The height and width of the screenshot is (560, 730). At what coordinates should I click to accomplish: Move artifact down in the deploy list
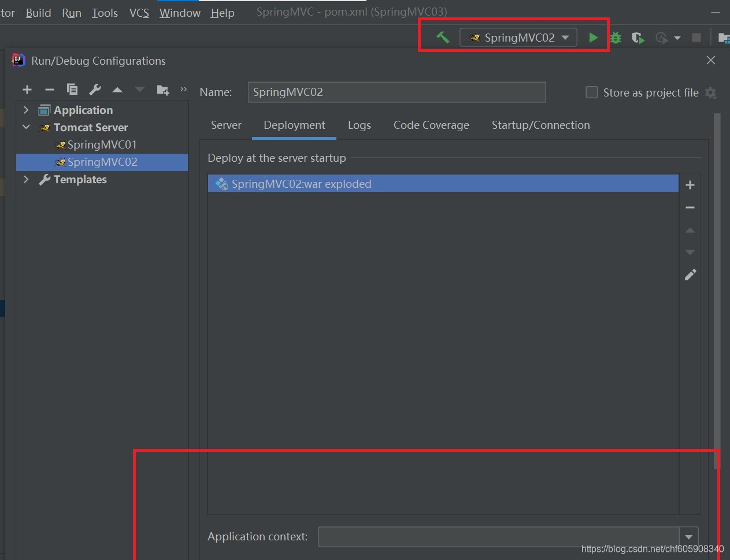coord(690,253)
